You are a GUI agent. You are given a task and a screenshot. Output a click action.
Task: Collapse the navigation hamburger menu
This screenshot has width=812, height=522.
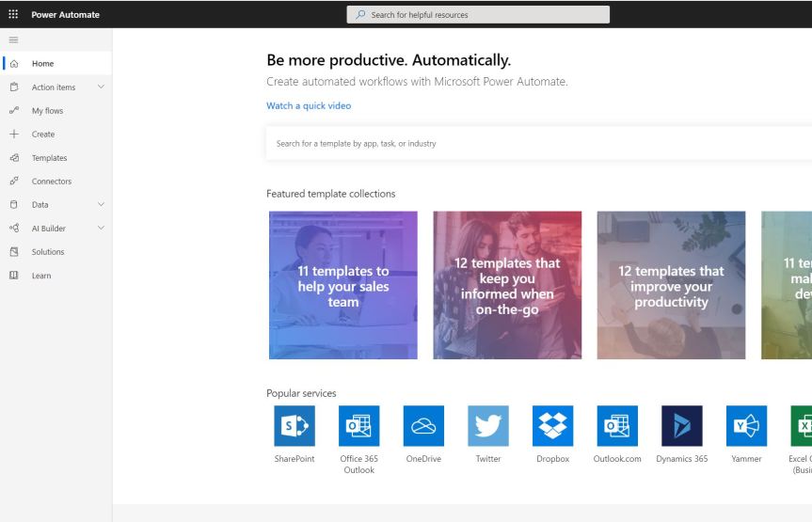[13, 40]
